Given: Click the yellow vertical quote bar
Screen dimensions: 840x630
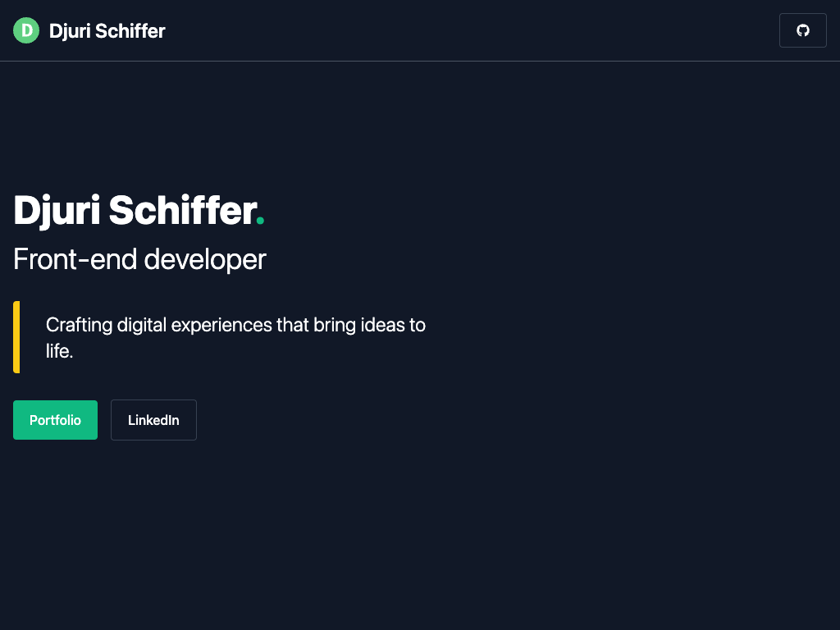Looking at the screenshot, I should (16, 337).
